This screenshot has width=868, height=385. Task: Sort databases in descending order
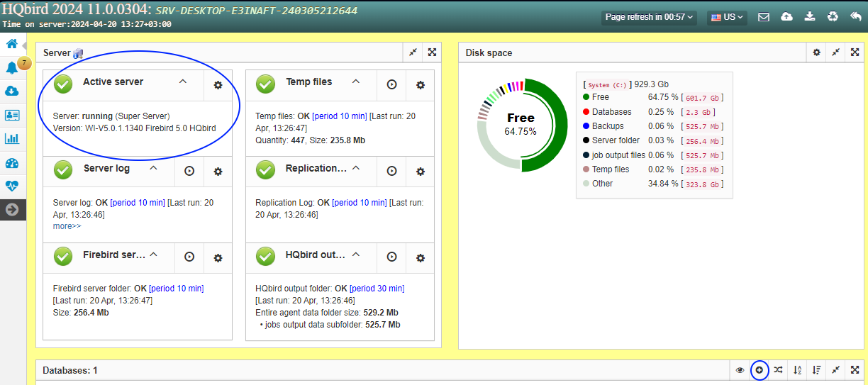pos(817,369)
